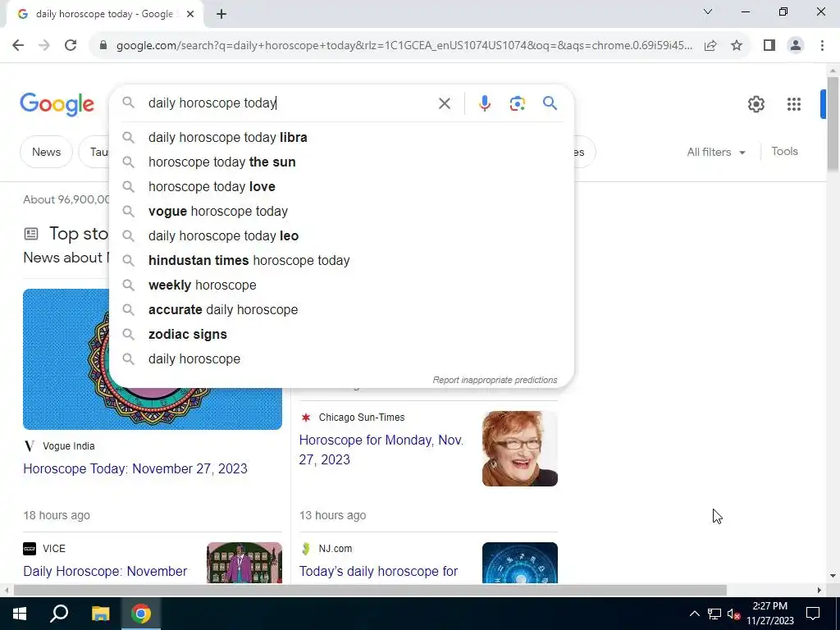This screenshot has height=630, width=840.
Task: Choose the plain 'daily horoscope' suggestion
Action: 341,359
